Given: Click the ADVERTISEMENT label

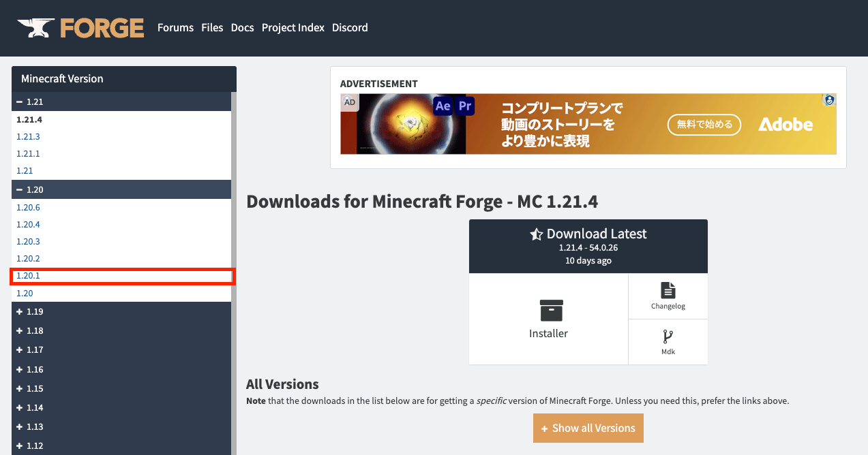Looking at the screenshot, I should (379, 84).
